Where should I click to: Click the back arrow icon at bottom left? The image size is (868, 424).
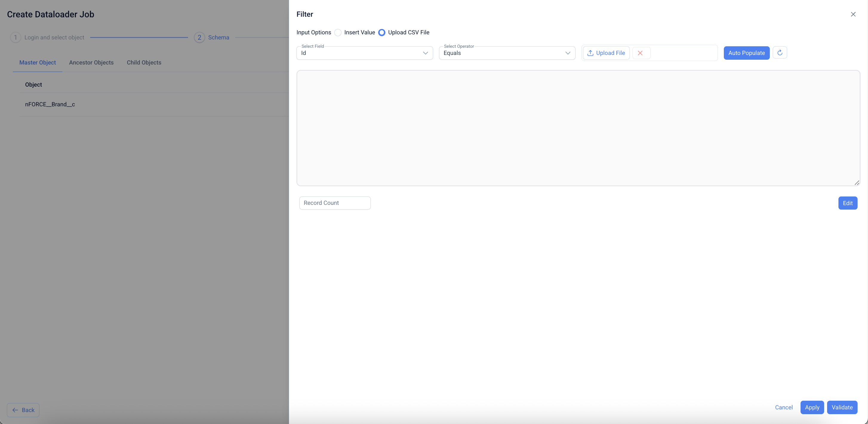click(x=15, y=410)
